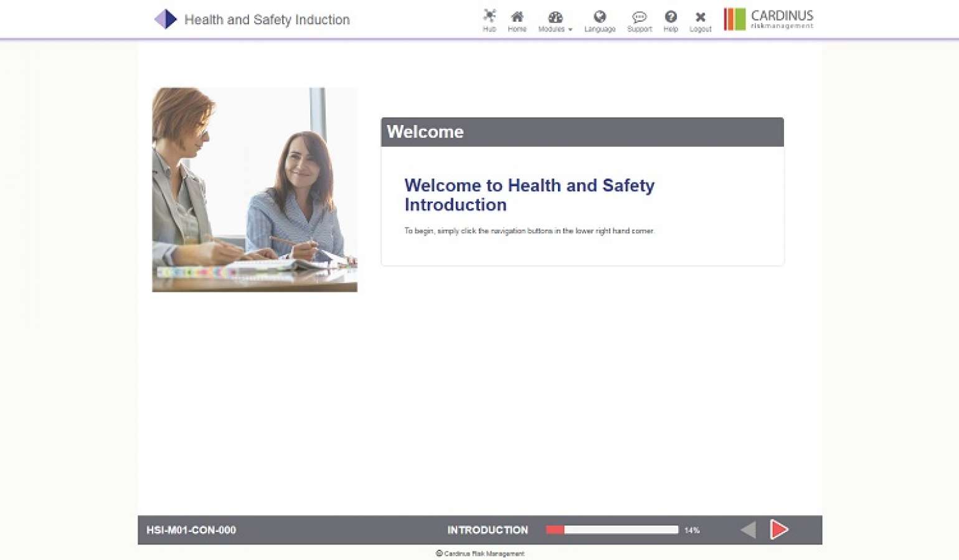This screenshot has width=959, height=560.
Task: Click the Welcome header bar
Action: 582,132
